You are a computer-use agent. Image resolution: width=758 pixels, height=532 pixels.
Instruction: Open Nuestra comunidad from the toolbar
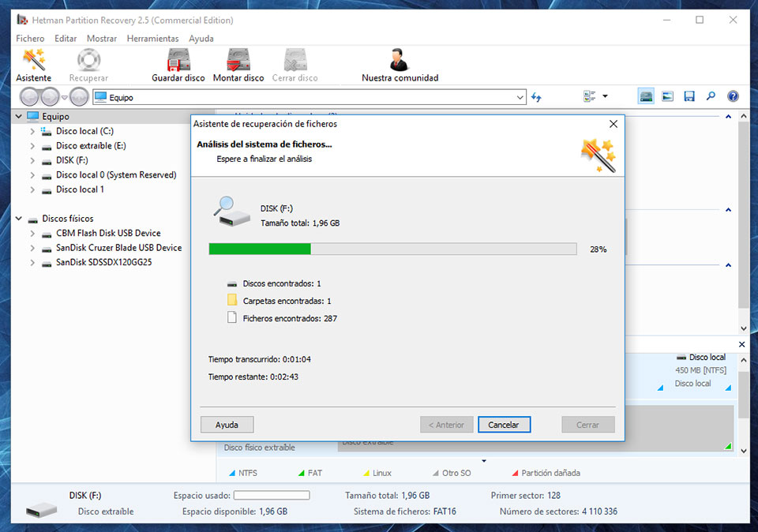pos(400,65)
